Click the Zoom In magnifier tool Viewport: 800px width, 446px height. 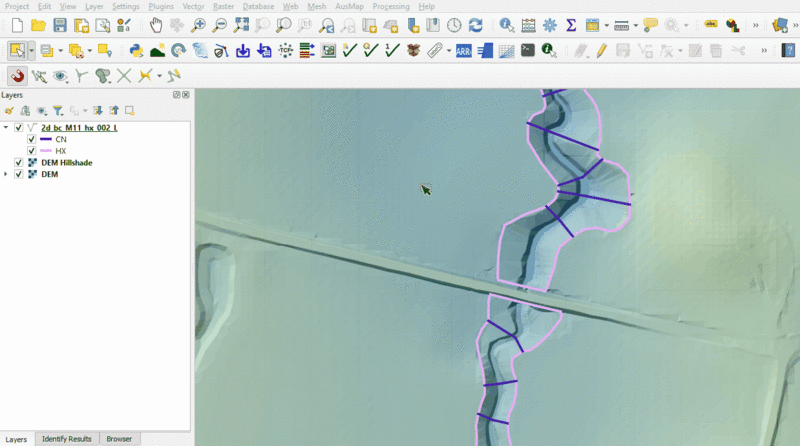click(x=199, y=25)
